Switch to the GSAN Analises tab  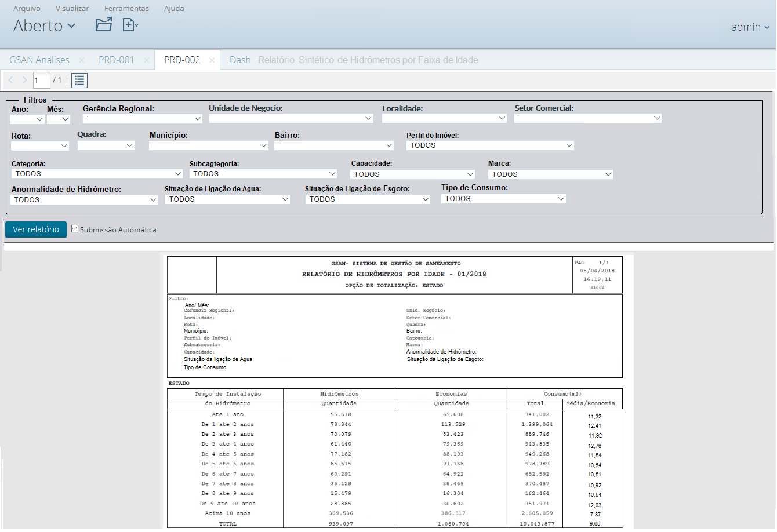38,60
